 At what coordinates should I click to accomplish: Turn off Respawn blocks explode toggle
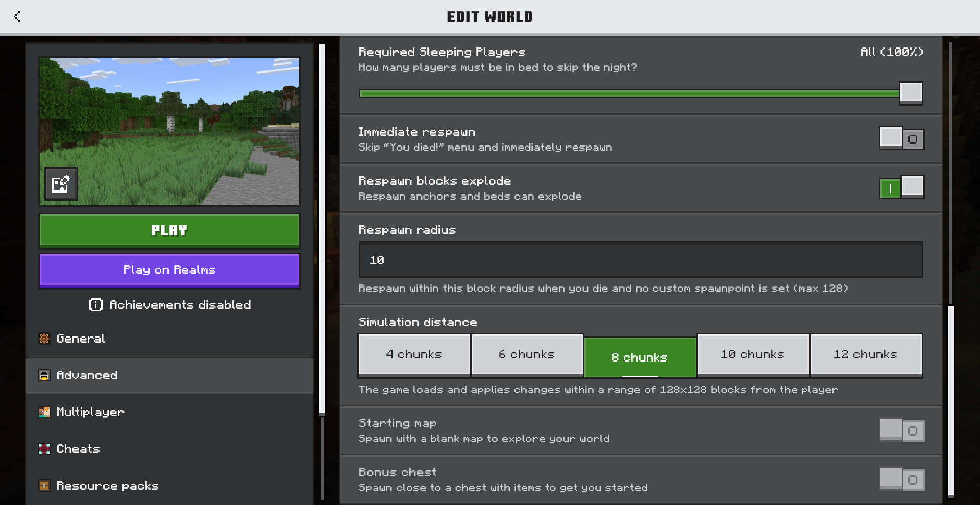901,187
